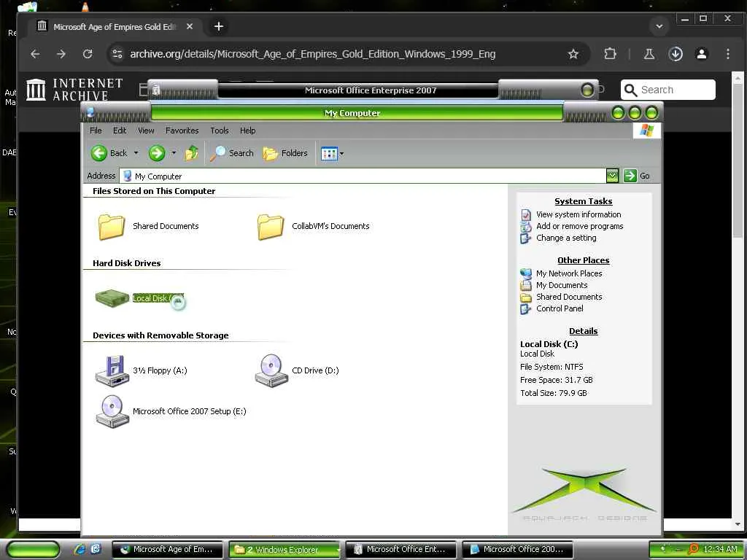Open the View menu
This screenshot has height=560, width=747.
[146, 131]
